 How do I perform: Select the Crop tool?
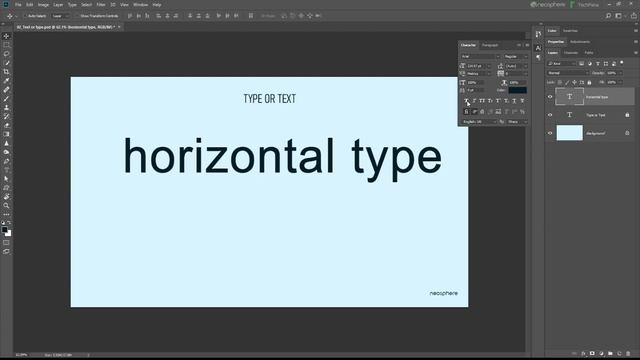tap(6, 72)
